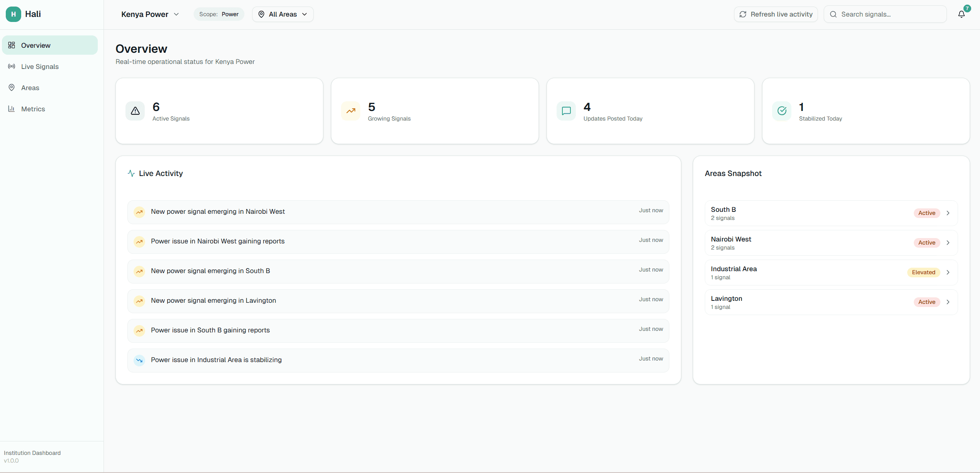
Task: Click trend icon for Nairobi West emerging signal
Action: pyautogui.click(x=139, y=212)
